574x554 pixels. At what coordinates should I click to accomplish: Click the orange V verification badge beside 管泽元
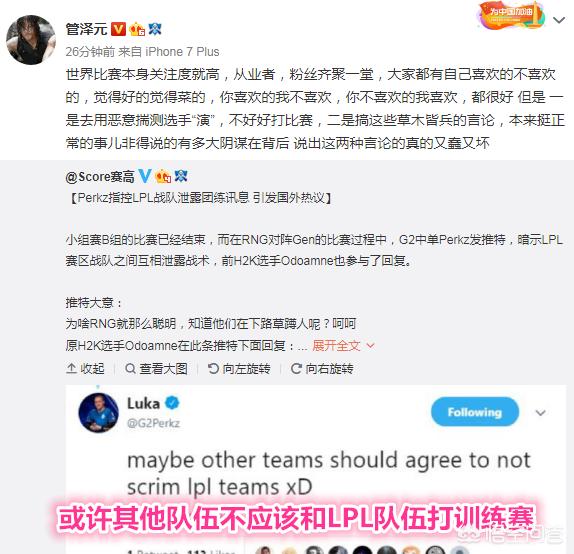[118, 29]
